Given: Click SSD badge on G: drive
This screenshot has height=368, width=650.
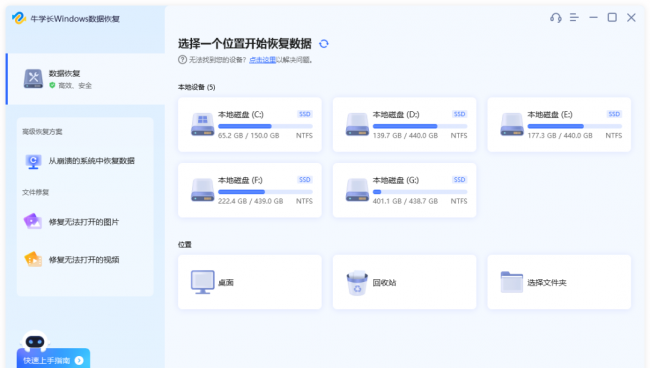Looking at the screenshot, I should [x=459, y=179].
